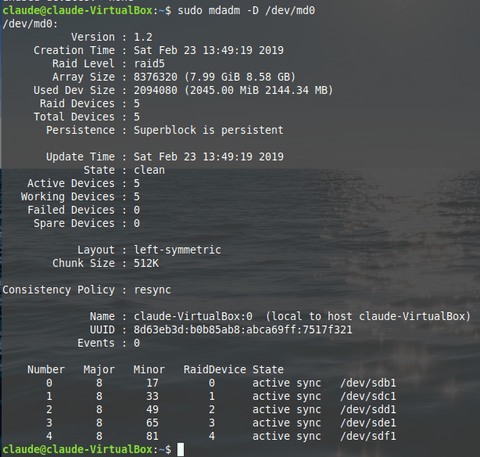Click the terminal cursor at the bottom prompt
This screenshot has width=480, height=457.
(180, 449)
